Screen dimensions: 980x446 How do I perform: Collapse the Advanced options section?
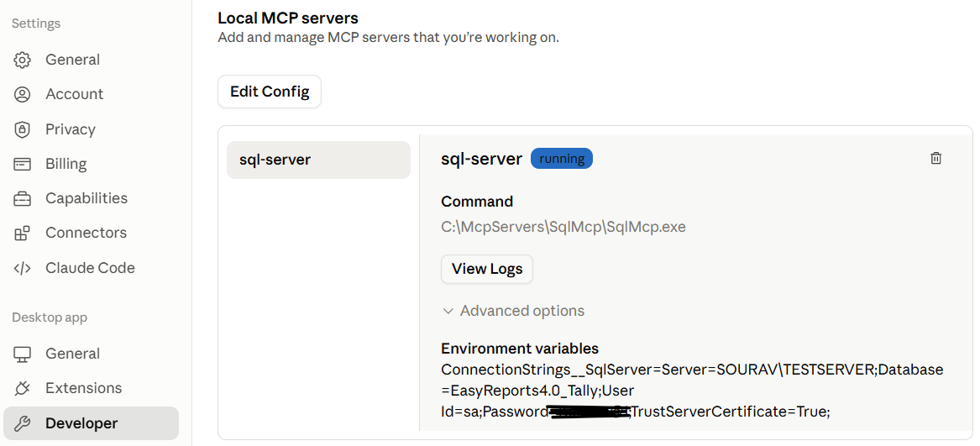point(513,311)
